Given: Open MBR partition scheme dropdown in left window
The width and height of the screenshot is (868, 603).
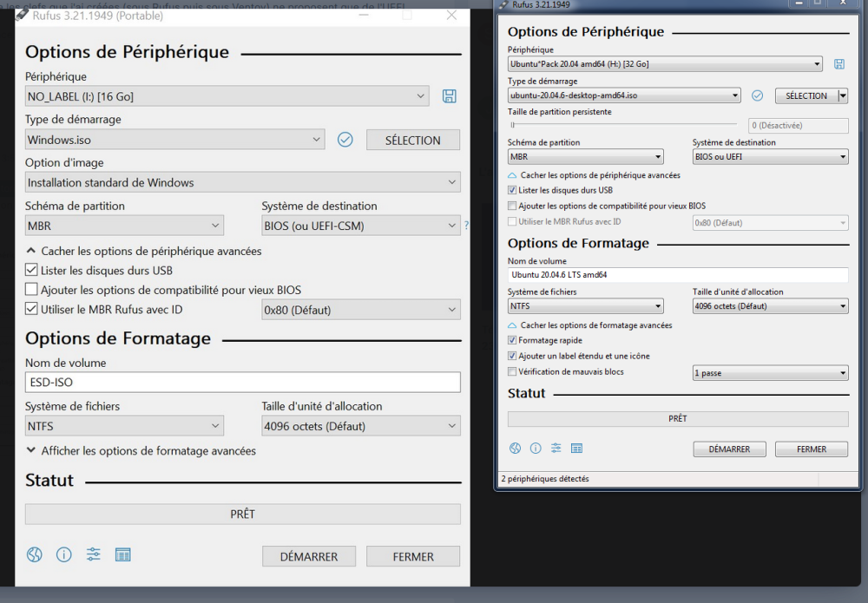Looking at the screenshot, I should point(124,226).
